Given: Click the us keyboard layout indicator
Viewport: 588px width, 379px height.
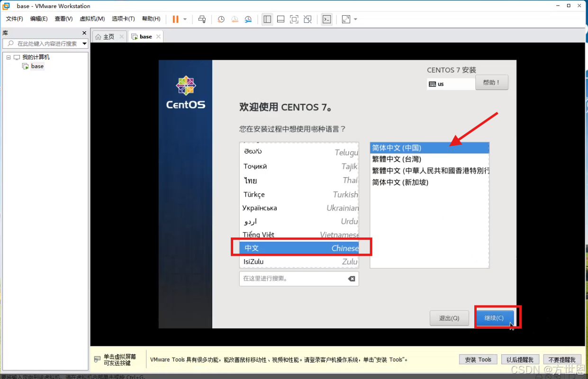Looking at the screenshot, I should (x=451, y=84).
